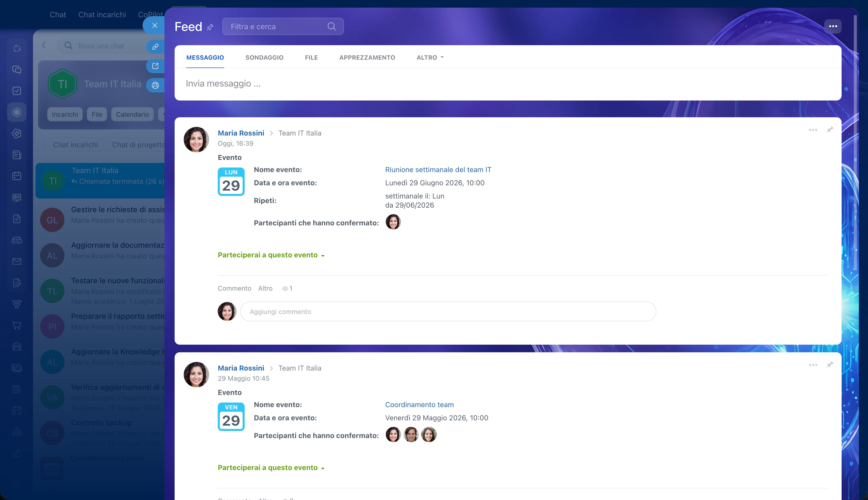The height and width of the screenshot is (500, 868).
Task: Switch to the SONDAGGIO tab
Action: tap(264, 57)
